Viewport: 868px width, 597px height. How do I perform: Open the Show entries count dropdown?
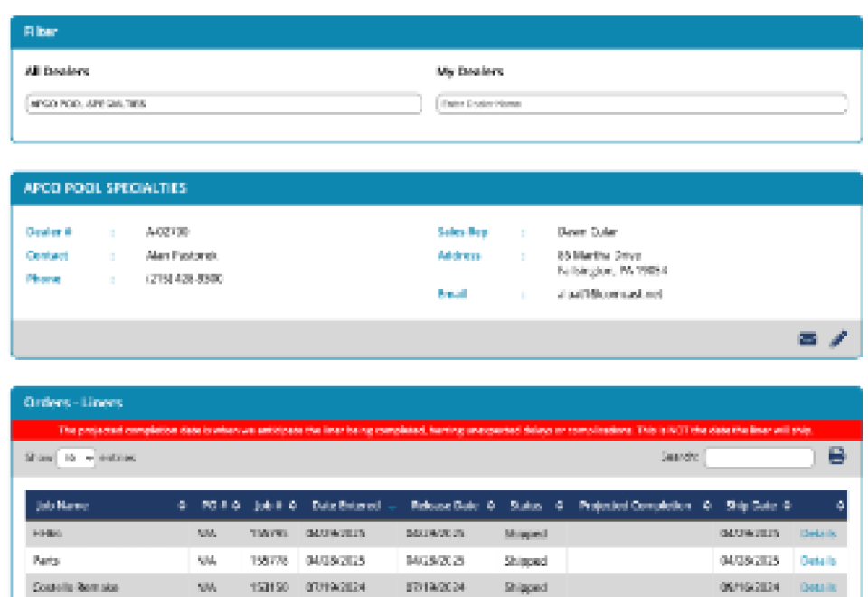pos(76,458)
